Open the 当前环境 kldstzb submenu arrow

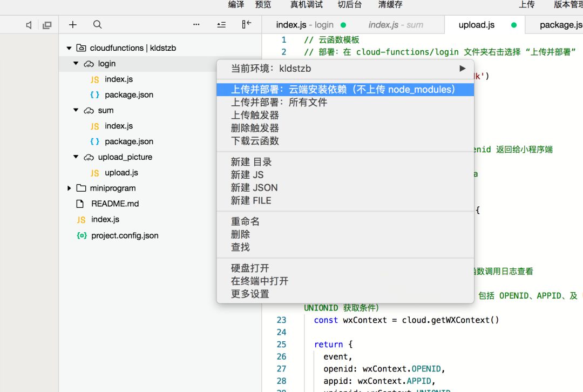click(462, 68)
